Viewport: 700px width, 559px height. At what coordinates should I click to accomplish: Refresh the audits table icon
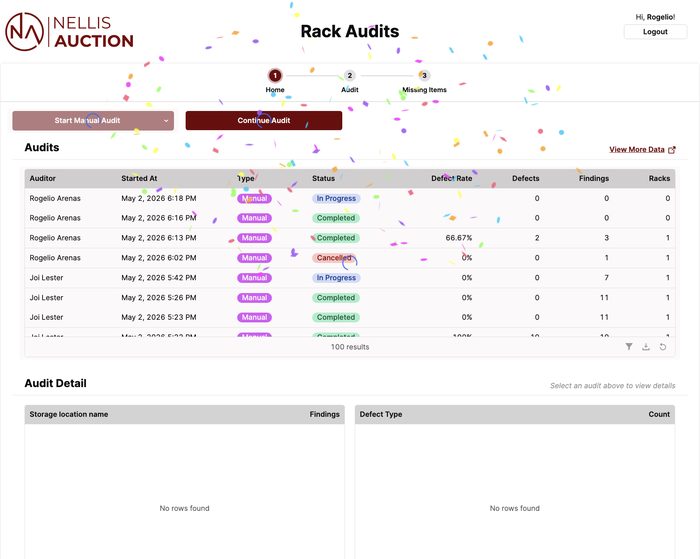coord(663,346)
